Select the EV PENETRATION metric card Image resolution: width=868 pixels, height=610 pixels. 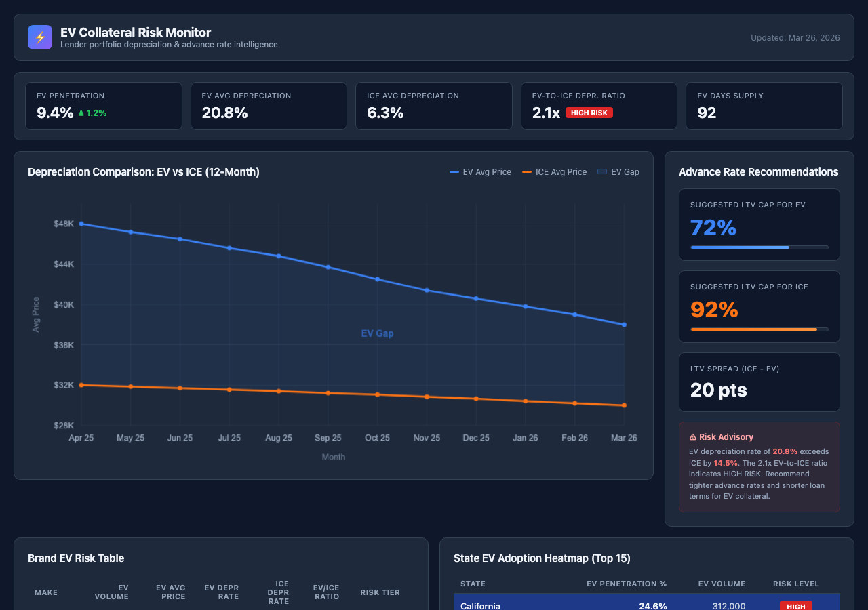point(103,106)
